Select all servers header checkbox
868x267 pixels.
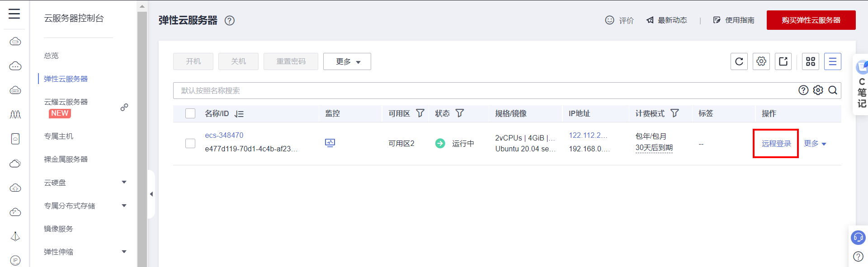190,113
